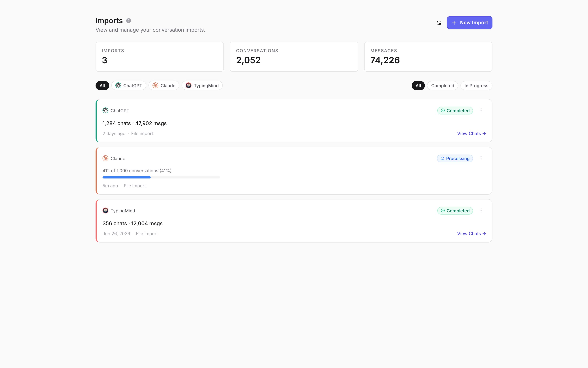Select the All sources filter pill
This screenshot has height=368, width=588.
click(x=102, y=85)
